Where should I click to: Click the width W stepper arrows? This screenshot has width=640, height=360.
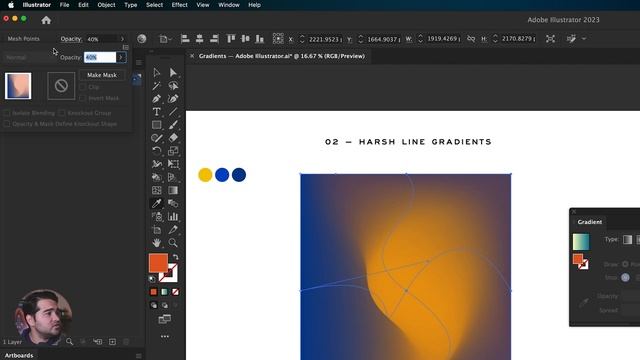pyautogui.click(x=420, y=39)
